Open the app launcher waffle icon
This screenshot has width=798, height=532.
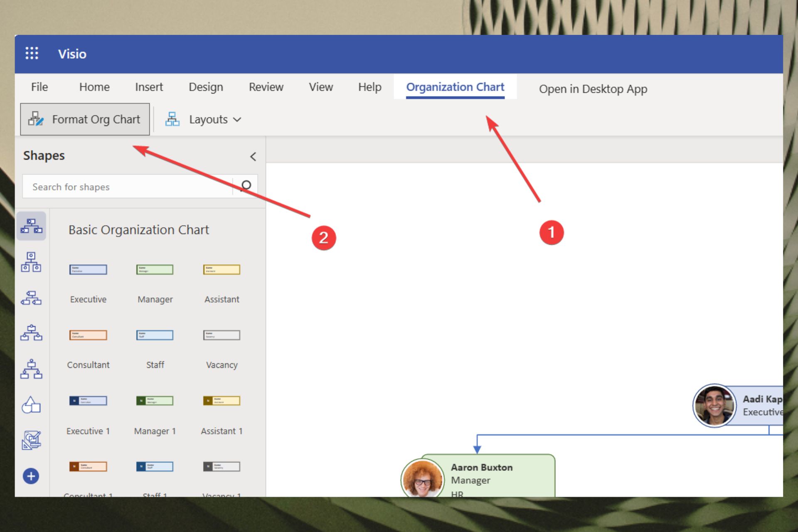(32, 54)
